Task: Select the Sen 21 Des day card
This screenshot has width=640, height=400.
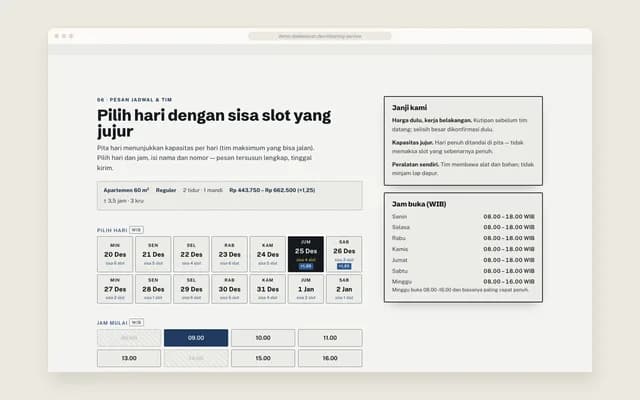Action: coord(153,254)
